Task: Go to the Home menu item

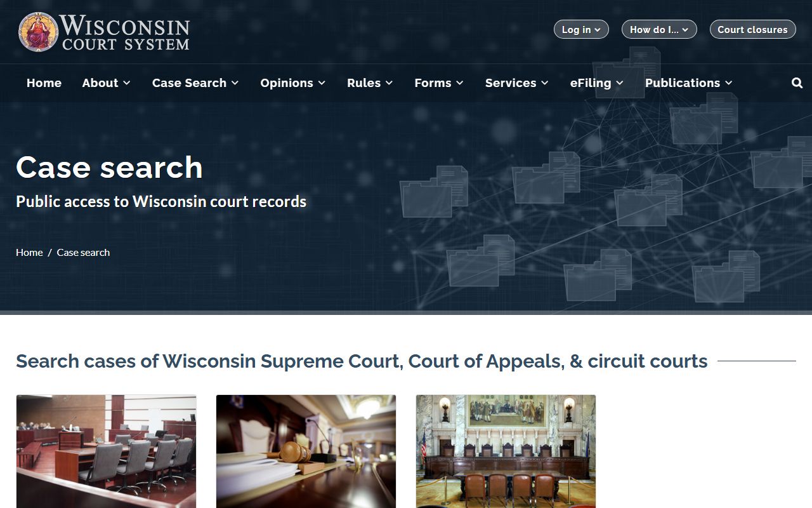Action: coord(44,83)
